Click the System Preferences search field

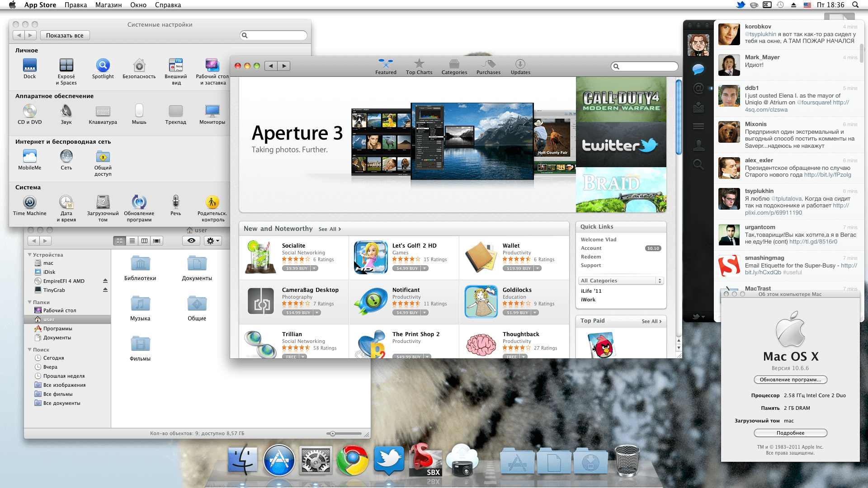click(273, 35)
